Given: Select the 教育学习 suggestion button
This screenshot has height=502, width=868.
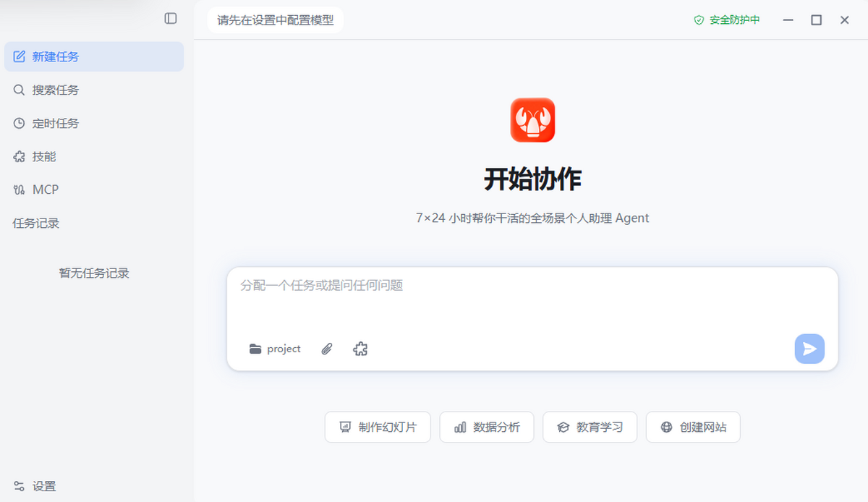Looking at the screenshot, I should (x=590, y=427).
